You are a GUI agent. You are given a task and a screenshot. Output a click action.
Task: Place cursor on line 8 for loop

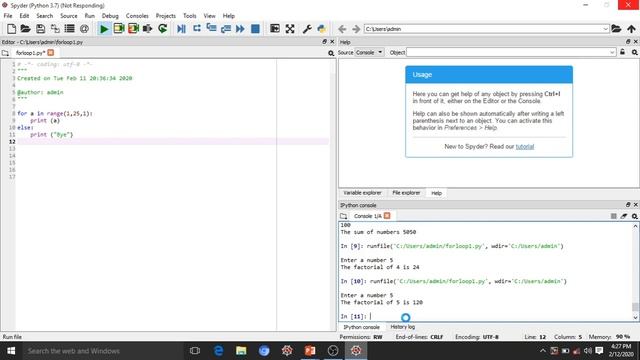(x=55, y=113)
